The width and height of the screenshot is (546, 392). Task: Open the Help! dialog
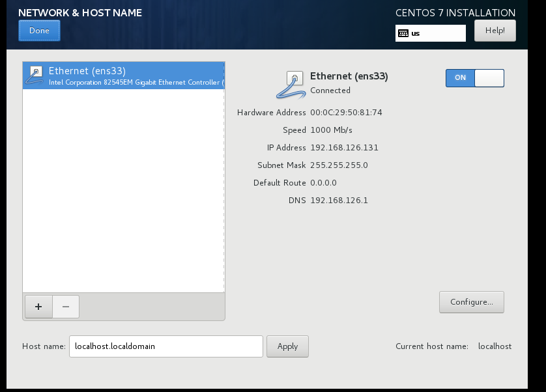(495, 31)
